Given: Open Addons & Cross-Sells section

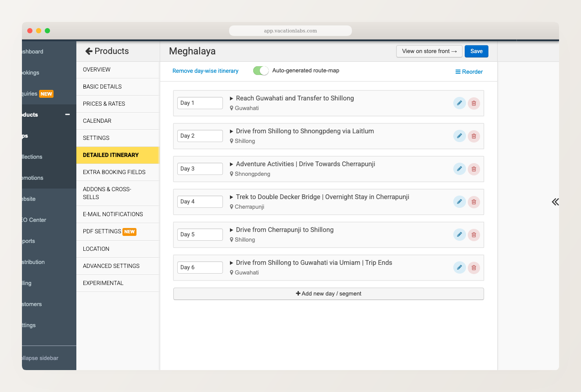Looking at the screenshot, I should 118,193.
